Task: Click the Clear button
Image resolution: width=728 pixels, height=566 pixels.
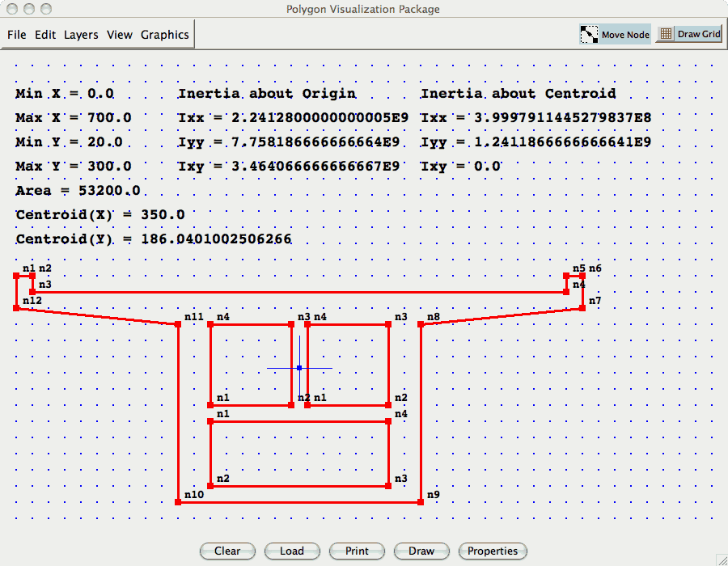Action: pos(227,551)
